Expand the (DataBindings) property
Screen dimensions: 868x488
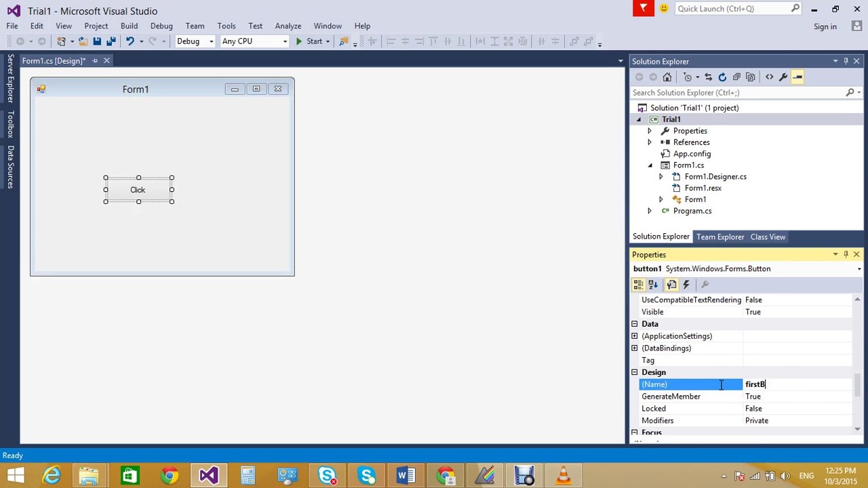[635, 348]
